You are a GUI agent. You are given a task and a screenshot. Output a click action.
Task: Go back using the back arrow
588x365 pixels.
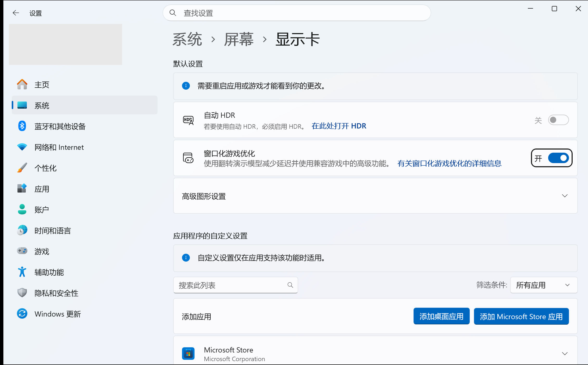pyautogui.click(x=16, y=13)
